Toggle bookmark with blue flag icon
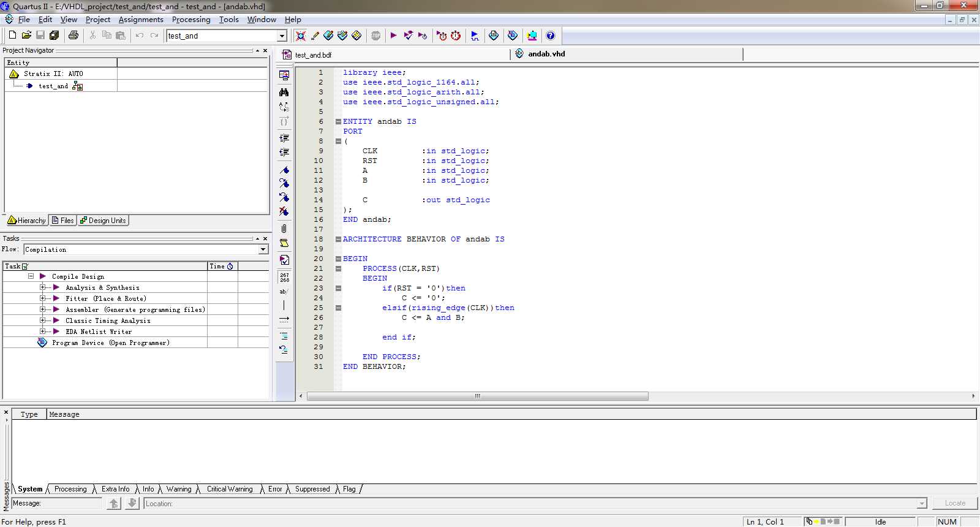980x527 pixels. coord(284,170)
